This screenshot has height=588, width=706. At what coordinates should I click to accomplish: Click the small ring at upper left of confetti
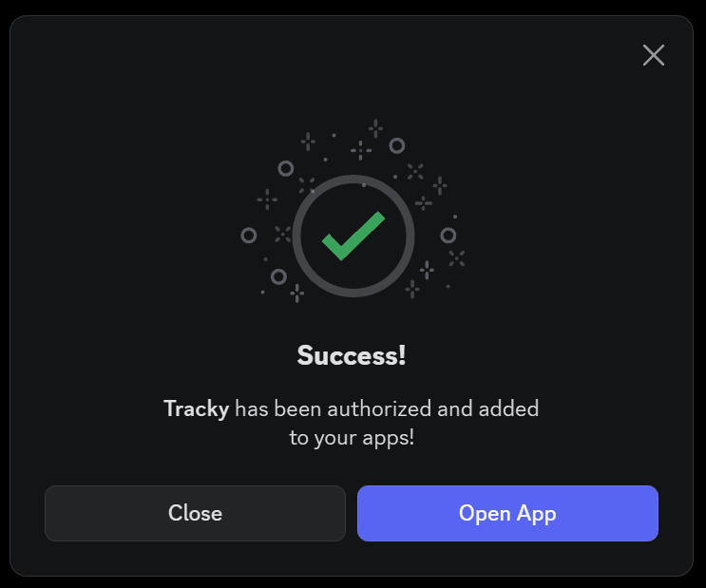point(285,169)
